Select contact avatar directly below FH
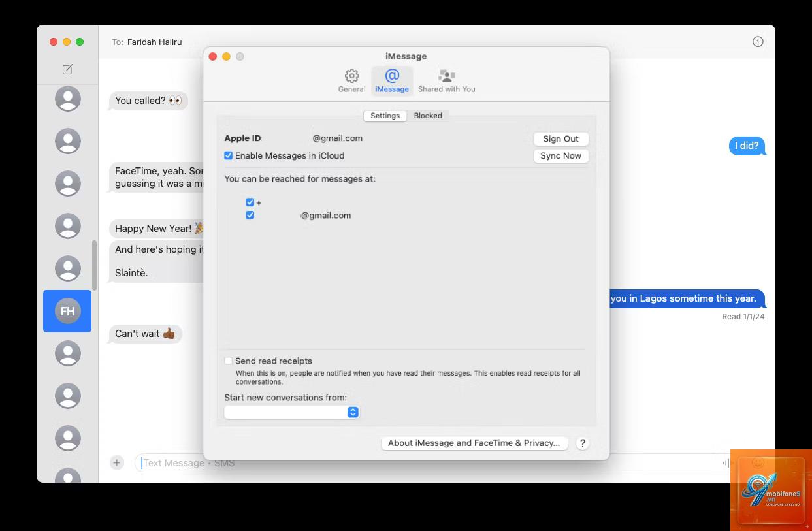 [68, 353]
